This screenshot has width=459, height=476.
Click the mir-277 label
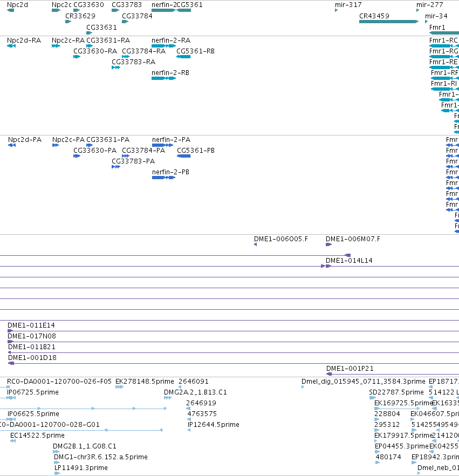click(x=429, y=5)
